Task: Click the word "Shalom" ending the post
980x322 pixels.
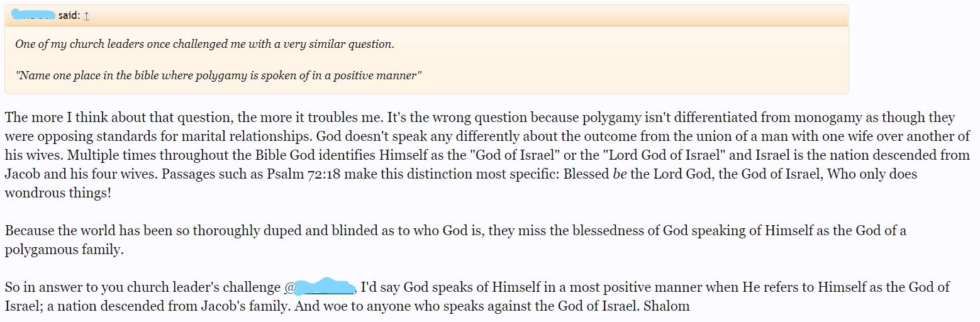Action: [x=669, y=307]
